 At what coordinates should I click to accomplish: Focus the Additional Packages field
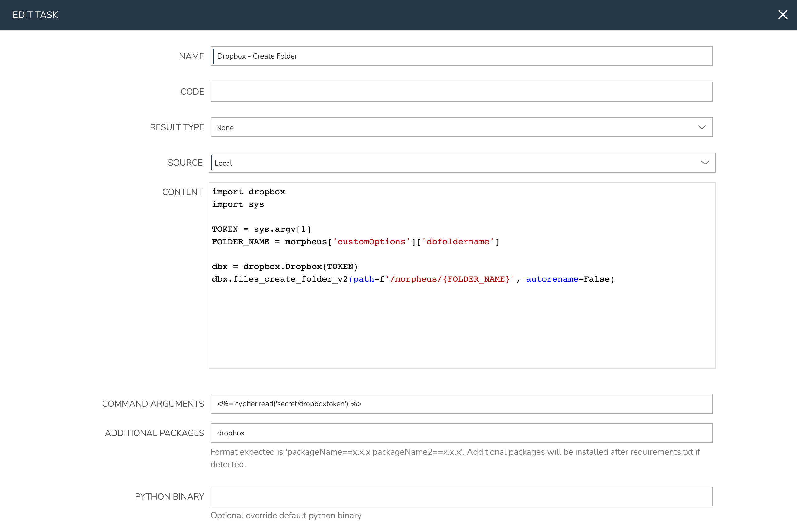461,433
